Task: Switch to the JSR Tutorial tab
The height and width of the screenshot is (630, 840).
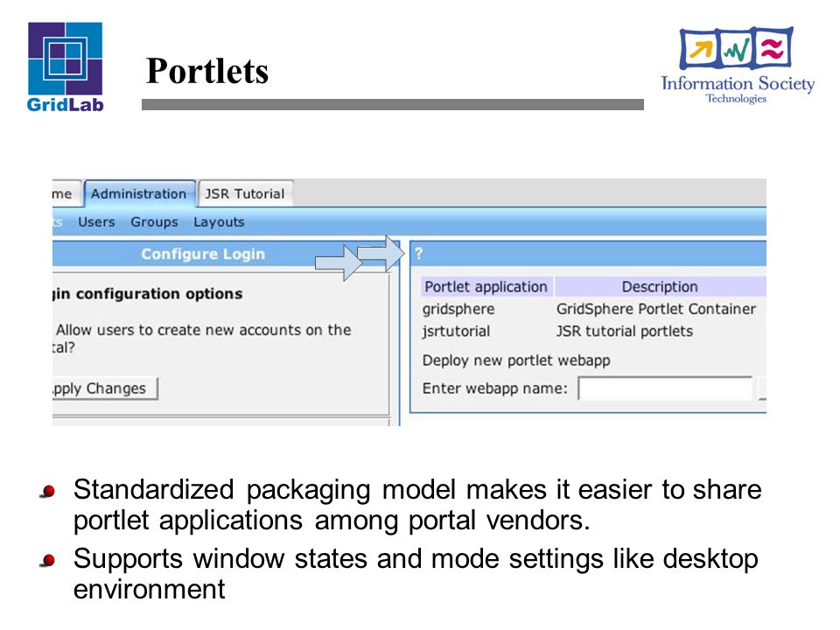Action: (245, 193)
